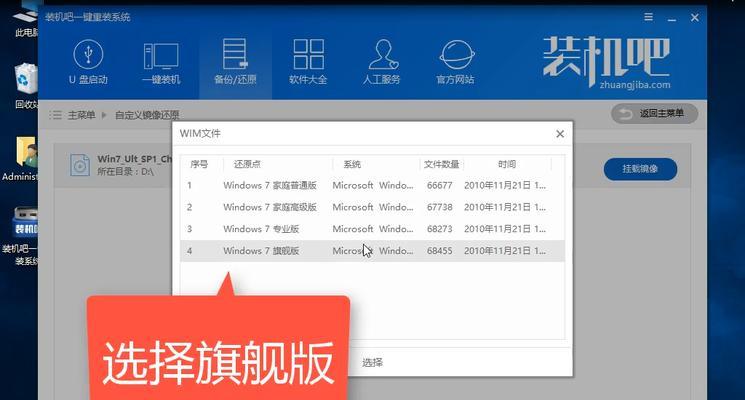745x400 pixels.
Task: Click file count 68455 cell
Action: pyautogui.click(x=439, y=251)
